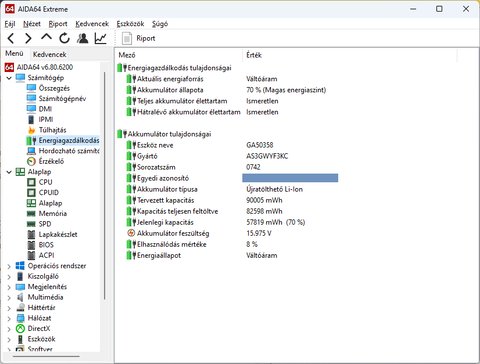Go up one level with the Up arrow

coord(46,37)
